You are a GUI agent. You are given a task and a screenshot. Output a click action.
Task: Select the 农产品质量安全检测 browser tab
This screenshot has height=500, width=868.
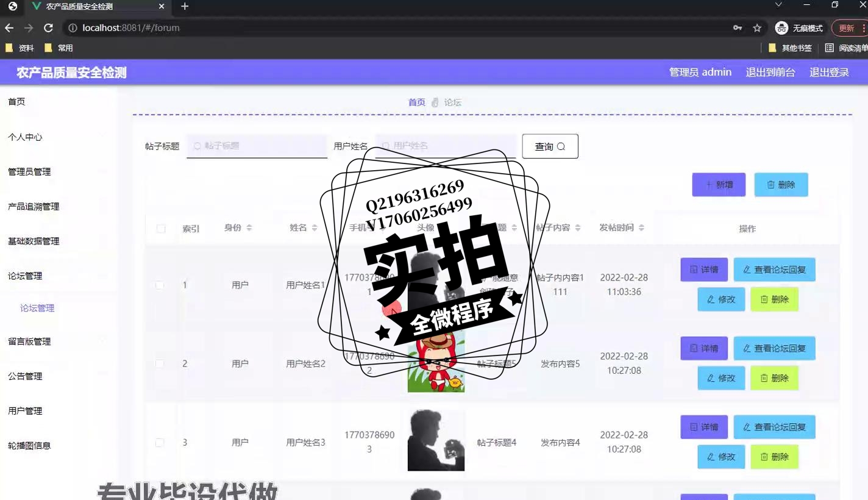tap(98, 7)
